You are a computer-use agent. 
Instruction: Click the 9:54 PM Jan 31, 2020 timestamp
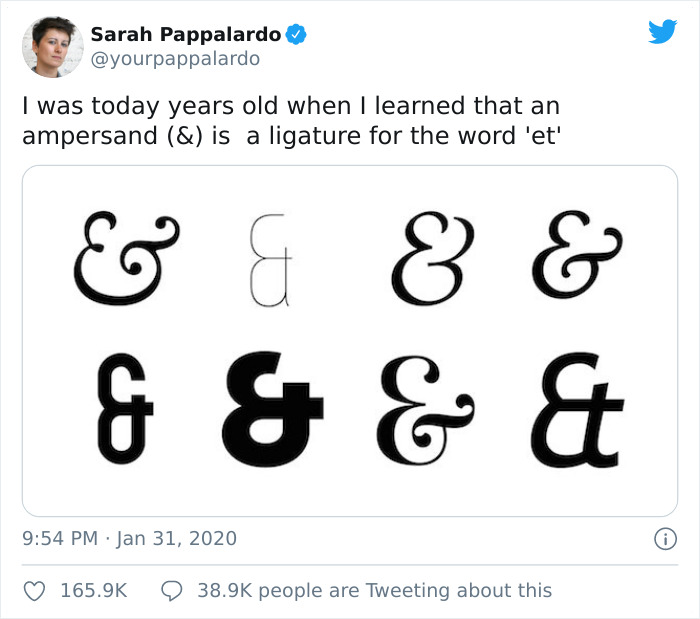pos(130,539)
